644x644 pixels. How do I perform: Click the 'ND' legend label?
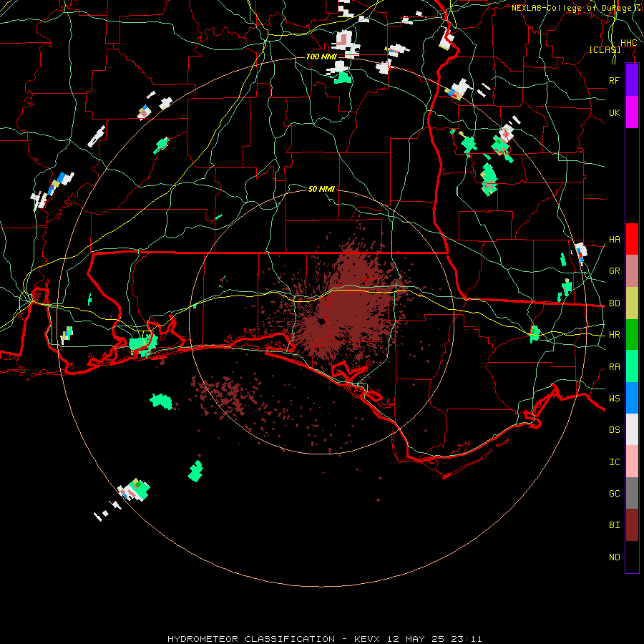(614, 557)
